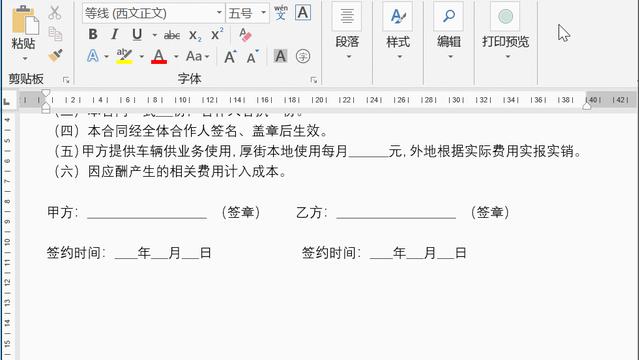
Task: Apply yellow text highlight color
Action: [x=124, y=56]
